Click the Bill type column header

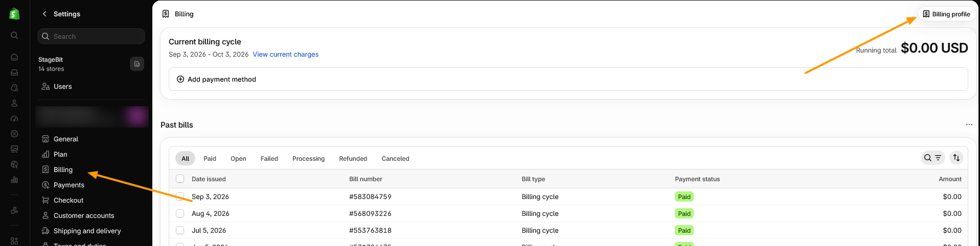tap(533, 179)
